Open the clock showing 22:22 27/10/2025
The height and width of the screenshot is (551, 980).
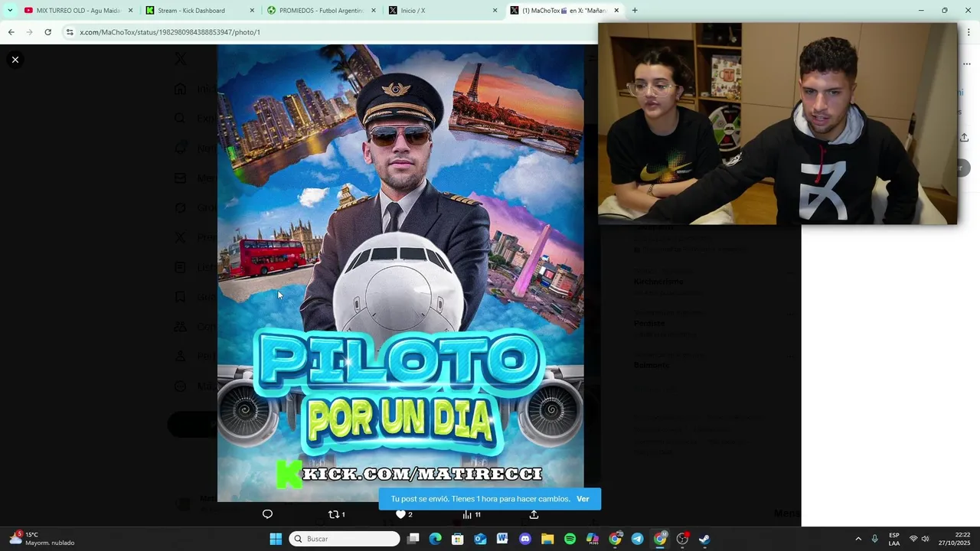(956, 539)
